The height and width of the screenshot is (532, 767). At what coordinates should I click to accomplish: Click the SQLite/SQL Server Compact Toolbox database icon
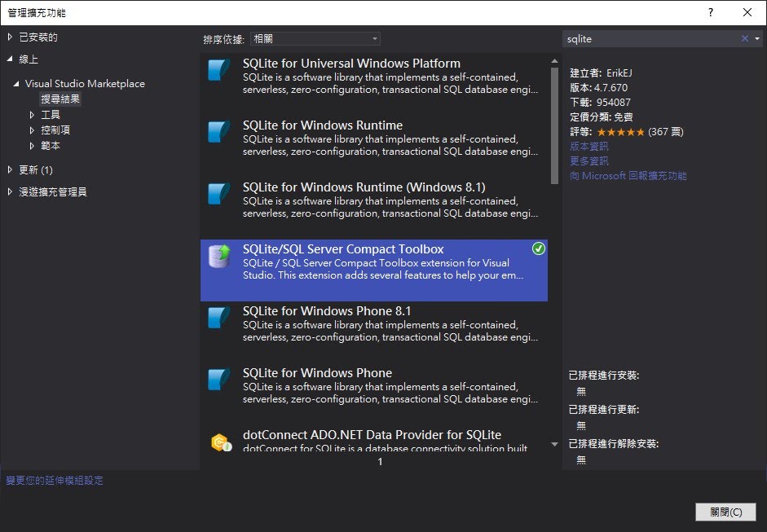click(x=219, y=256)
